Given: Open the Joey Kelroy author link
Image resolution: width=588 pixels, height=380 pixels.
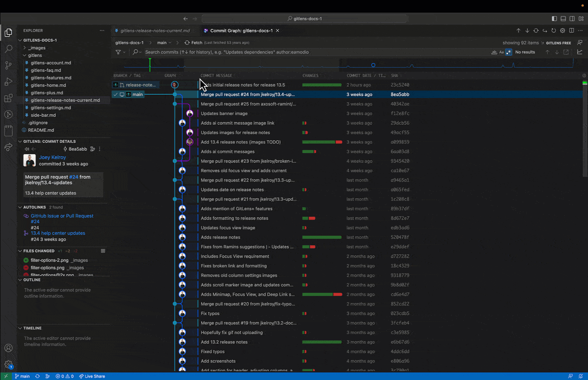Looking at the screenshot, I should coord(53,158).
